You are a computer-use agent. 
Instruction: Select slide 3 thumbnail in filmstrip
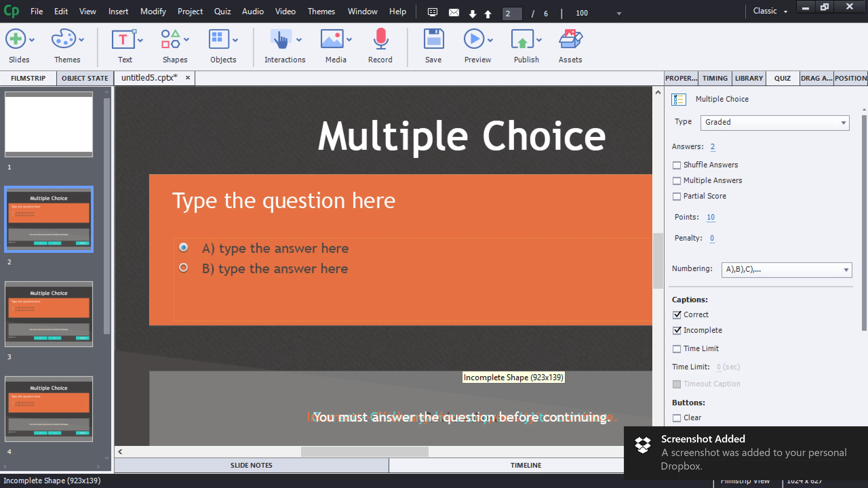pos(49,314)
